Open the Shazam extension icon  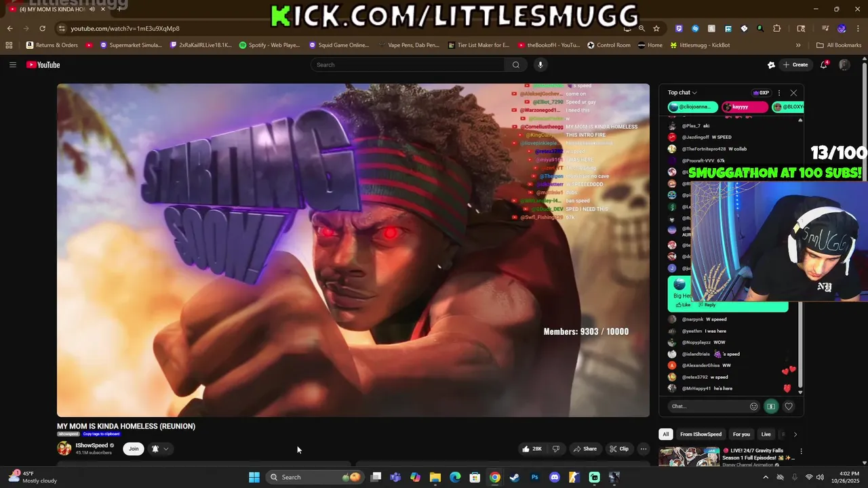click(x=695, y=28)
